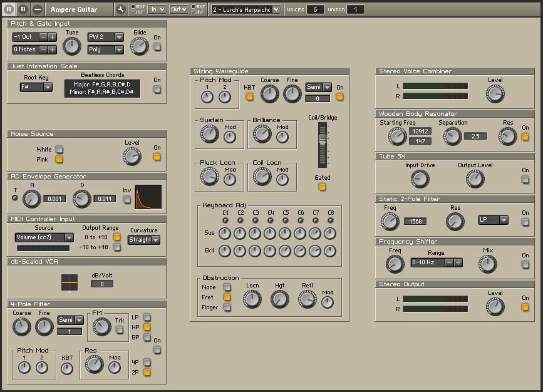
Task: Click the HP filter mode button
Action: click(x=147, y=327)
